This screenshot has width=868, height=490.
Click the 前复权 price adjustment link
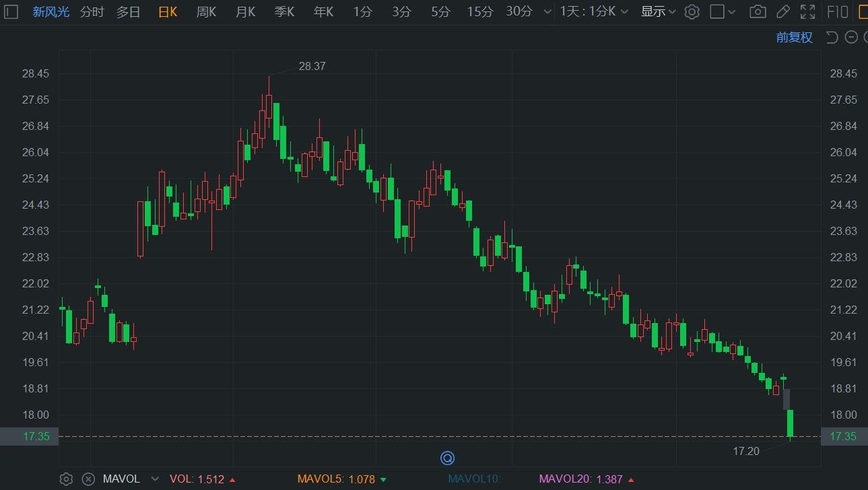click(x=794, y=38)
